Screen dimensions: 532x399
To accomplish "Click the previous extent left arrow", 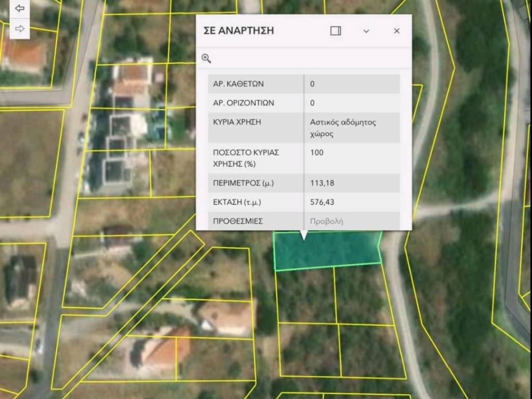I will (x=20, y=9).
